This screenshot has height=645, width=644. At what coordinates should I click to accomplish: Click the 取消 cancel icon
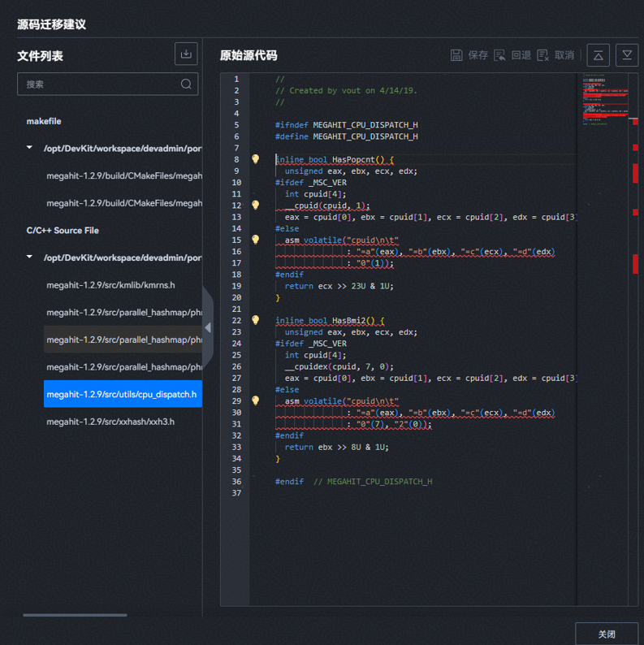[x=542, y=55]
